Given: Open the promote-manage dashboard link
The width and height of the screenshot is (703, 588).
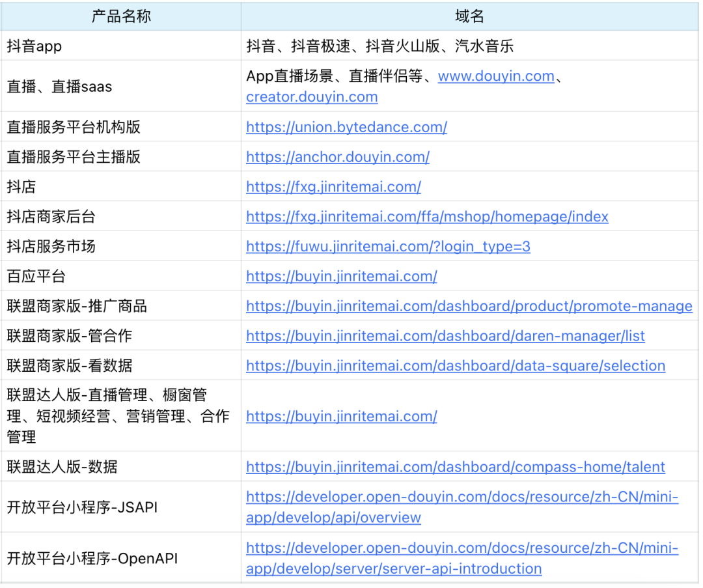Looking at the screenshot, I should coord(469,306).
